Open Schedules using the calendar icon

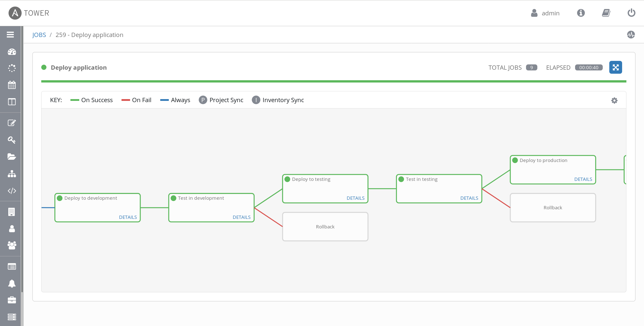coord(12,85)
